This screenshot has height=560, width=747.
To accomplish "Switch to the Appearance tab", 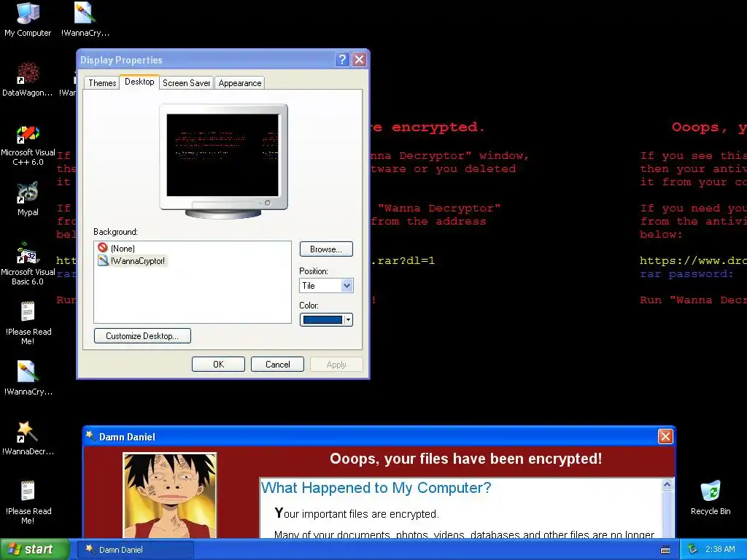I will tap(239, 83).
